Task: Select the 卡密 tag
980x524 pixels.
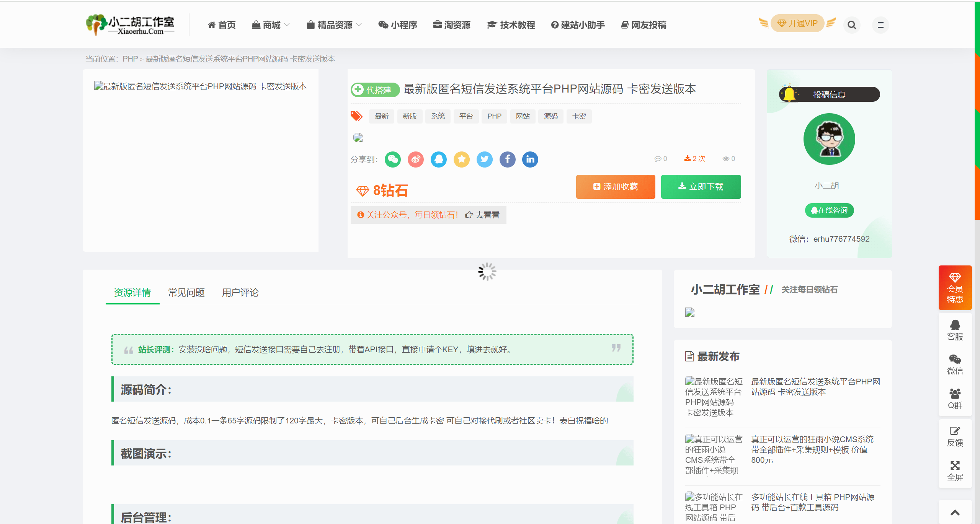Action: click(x=579, y=116)
